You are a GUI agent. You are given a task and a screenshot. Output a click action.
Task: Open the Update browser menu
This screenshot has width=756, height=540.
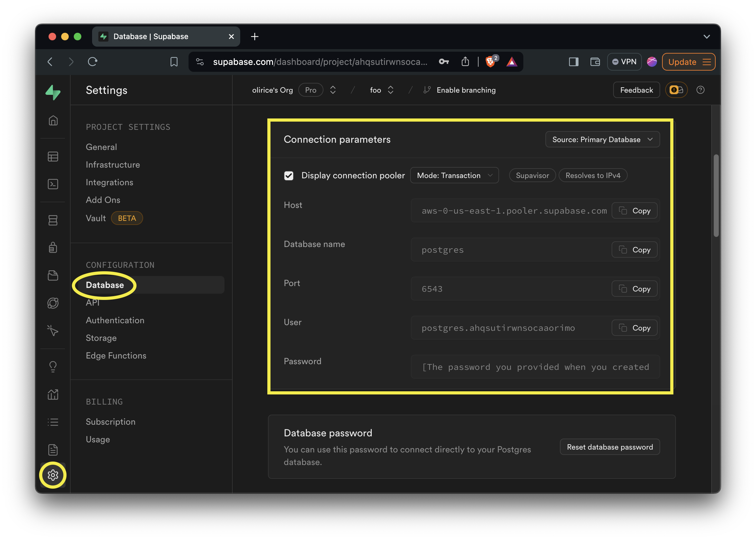[x=688, y=61]
